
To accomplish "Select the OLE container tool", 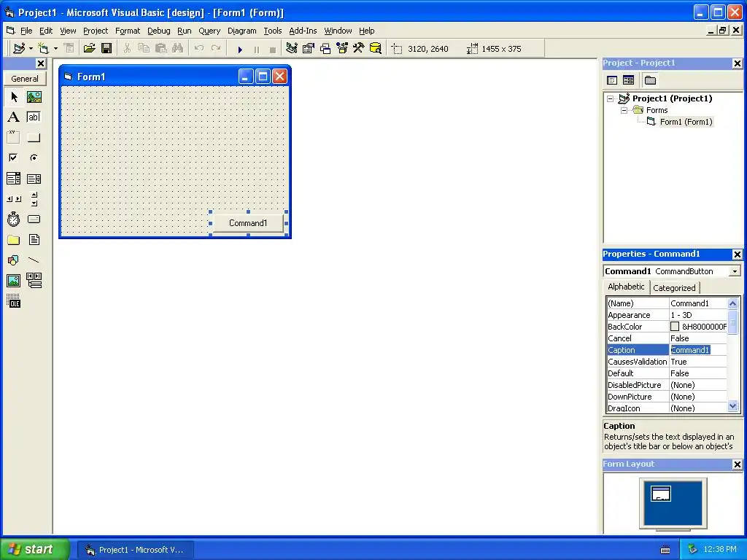I will (x=14, y=301).
